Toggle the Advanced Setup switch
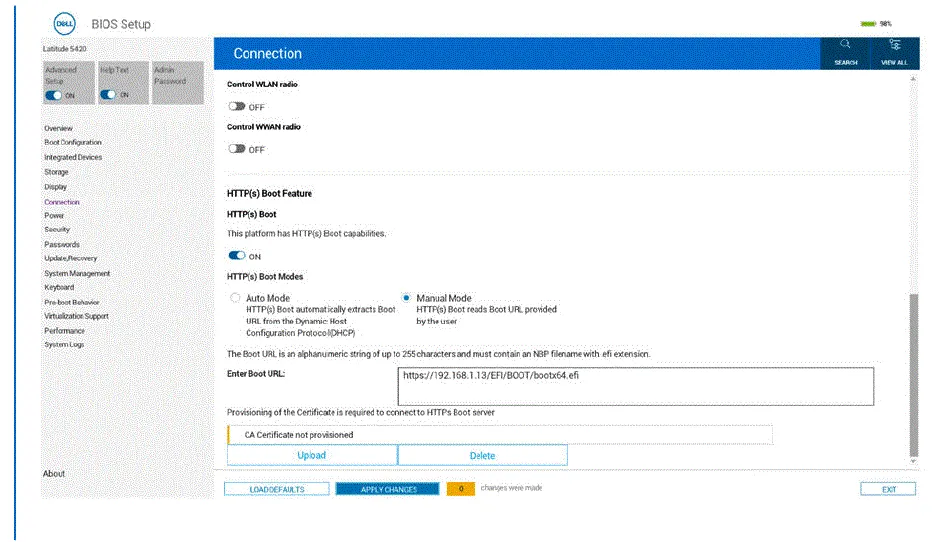943x542 pixels. pyautogui.click(x=55, y=95)
